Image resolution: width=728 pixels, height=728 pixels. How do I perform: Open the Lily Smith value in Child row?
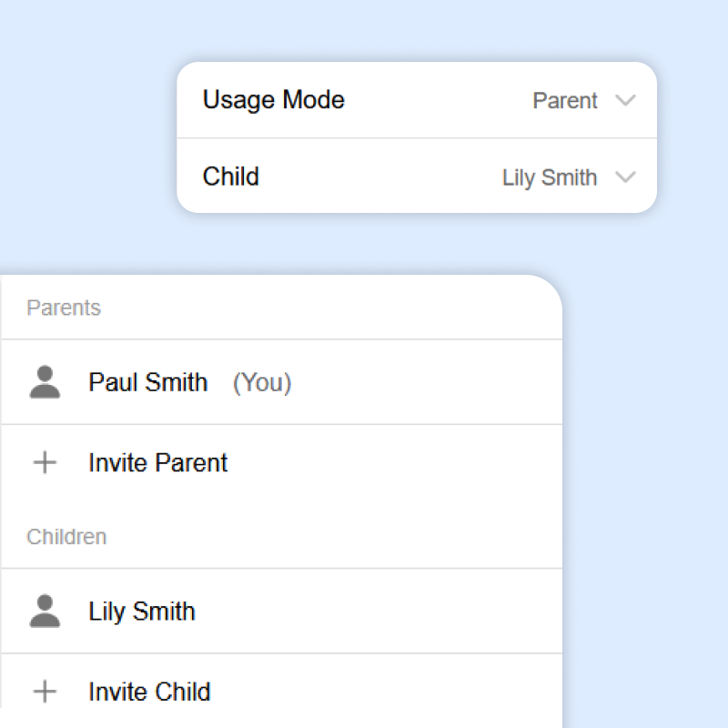tap(550, 177)
